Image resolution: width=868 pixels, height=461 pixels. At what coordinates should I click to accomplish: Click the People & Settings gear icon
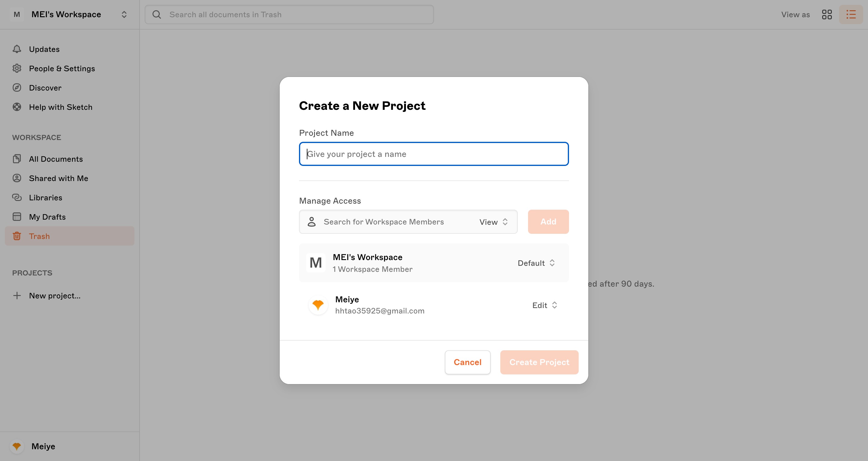click(x=17, y=68)
